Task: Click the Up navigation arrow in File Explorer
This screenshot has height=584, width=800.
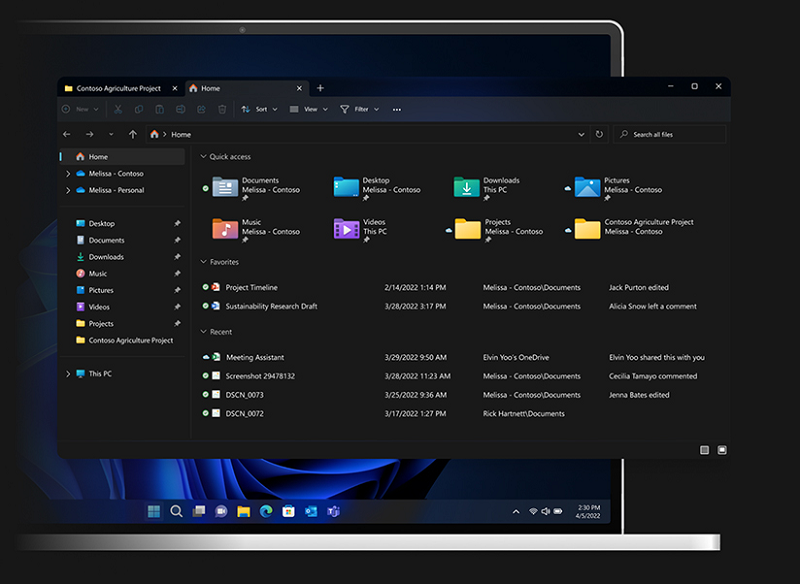Action: (132, 134)
